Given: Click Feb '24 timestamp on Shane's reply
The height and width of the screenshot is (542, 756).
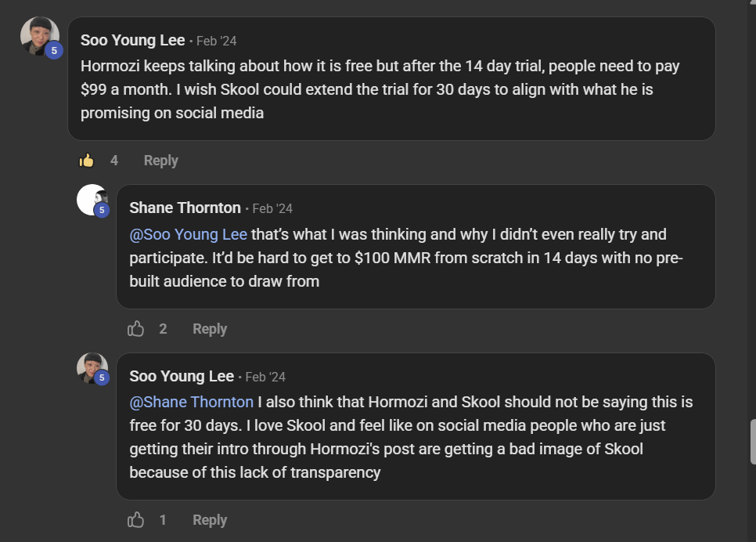Looking at the screenshot, I should [x=272, y=208].
